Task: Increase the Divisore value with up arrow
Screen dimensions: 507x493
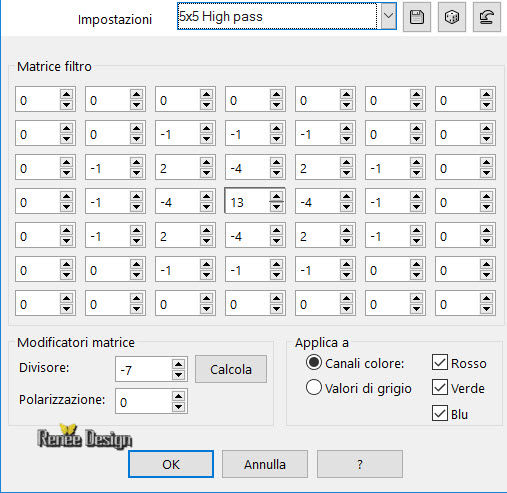Action: click(x=179, y=364)
